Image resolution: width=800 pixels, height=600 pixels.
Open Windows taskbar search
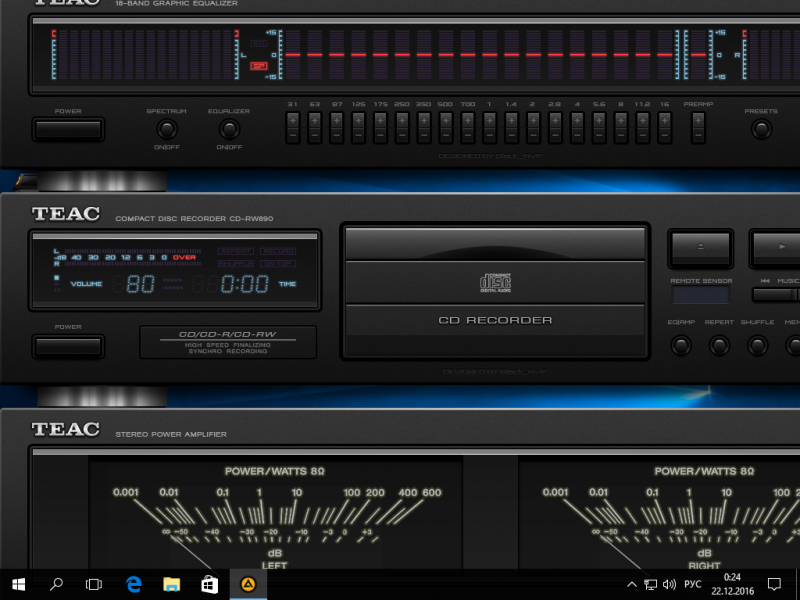click(56, 585)
